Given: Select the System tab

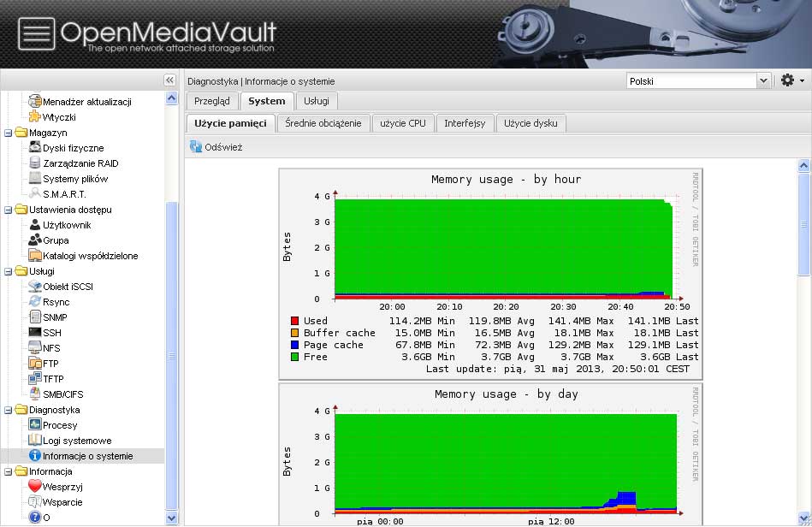Looking at the screenshot, I should click(267, 101).
